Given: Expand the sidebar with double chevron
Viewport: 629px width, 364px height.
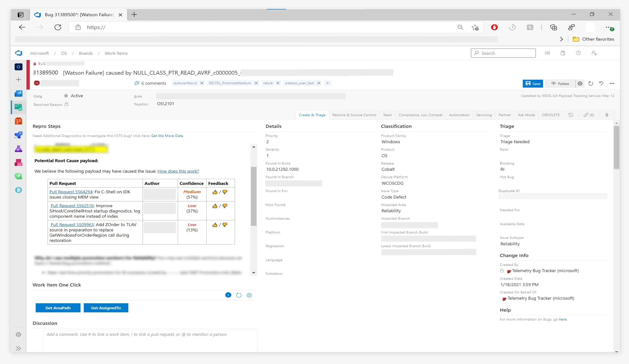Looking at the screenshot, I should point(19,348).
